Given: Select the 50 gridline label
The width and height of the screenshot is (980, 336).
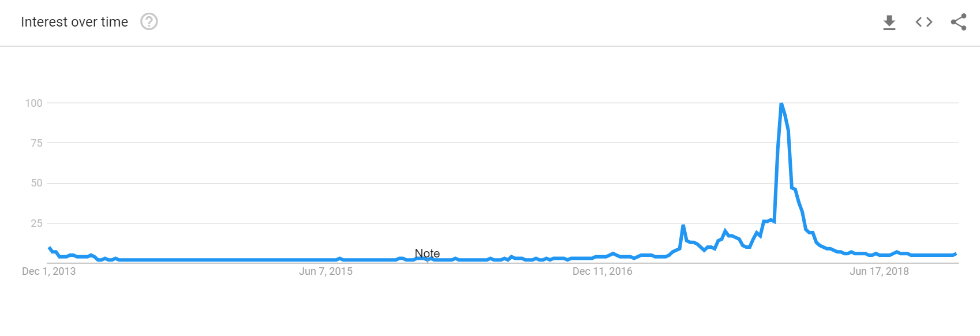Looking at the screenshot, I should pos(38,183).
